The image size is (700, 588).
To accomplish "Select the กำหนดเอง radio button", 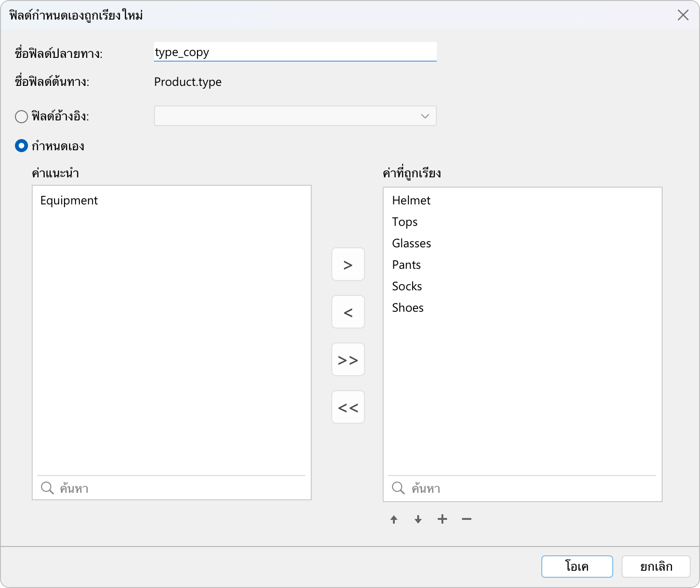I will [21, 146].
